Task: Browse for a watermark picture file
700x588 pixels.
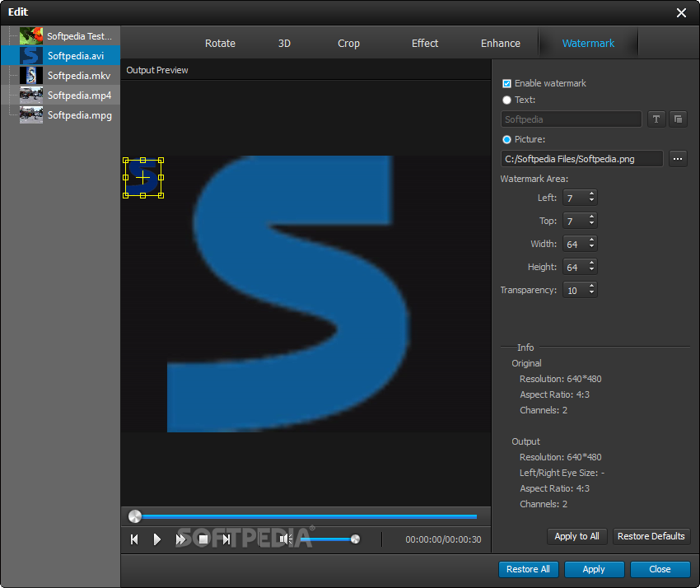Action: [678, 159]
